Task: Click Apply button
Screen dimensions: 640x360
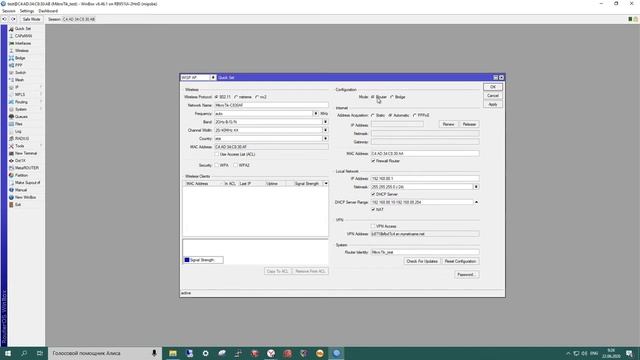Action: (493, 104)
